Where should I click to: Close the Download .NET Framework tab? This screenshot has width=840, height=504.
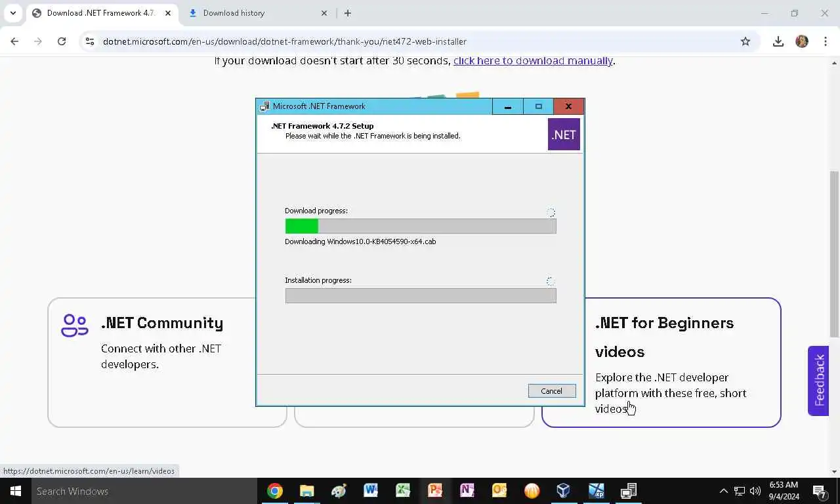(168, 13)
